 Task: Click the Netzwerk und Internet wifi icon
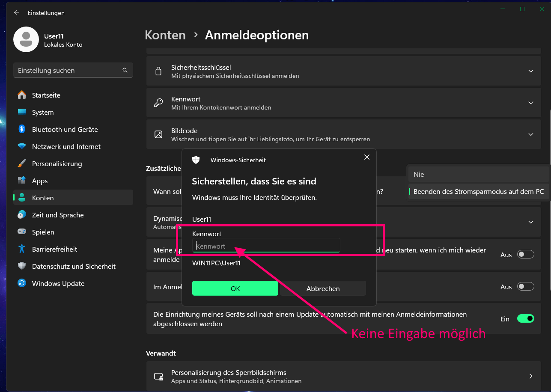22,146
